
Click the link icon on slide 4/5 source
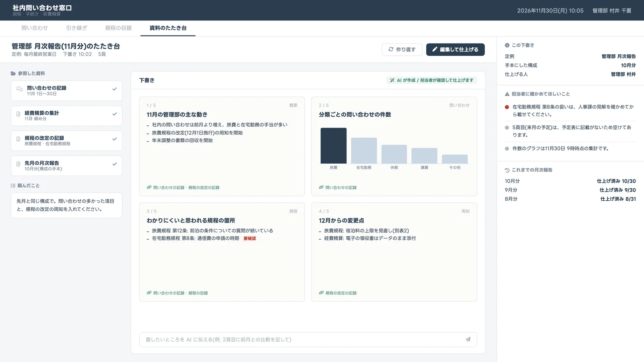tap(321, 293)
